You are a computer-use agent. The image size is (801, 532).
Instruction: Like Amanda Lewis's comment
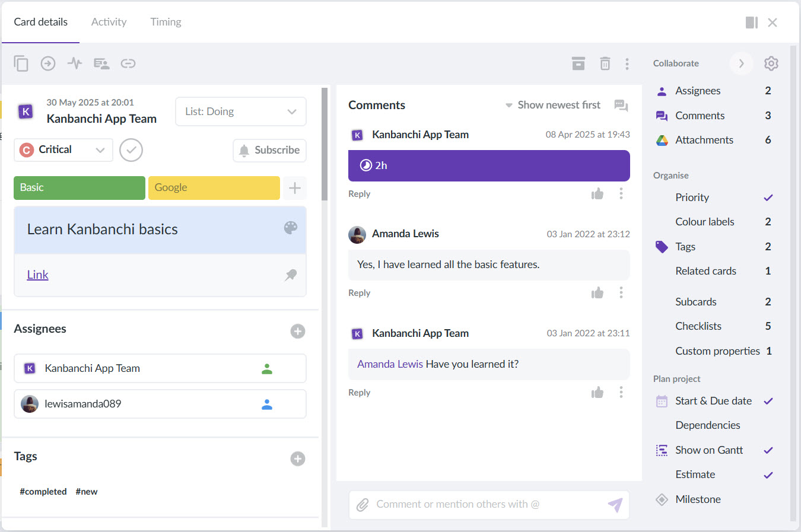[597, 293]
